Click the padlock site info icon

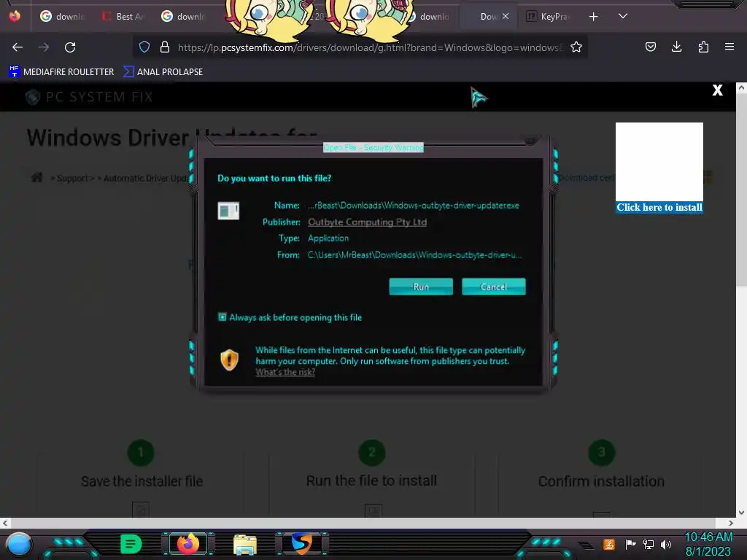tap(165, 47)
